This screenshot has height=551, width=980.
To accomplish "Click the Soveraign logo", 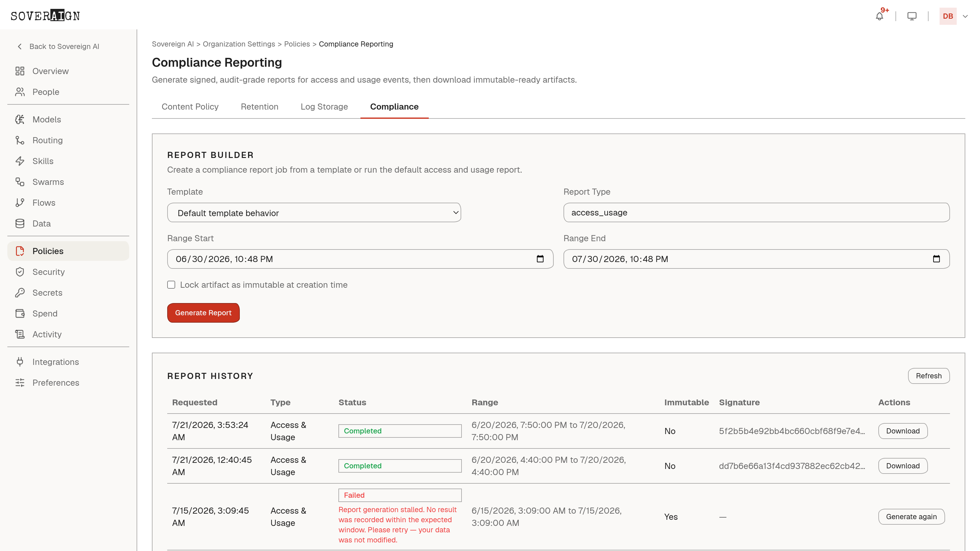I will point(45,16).
